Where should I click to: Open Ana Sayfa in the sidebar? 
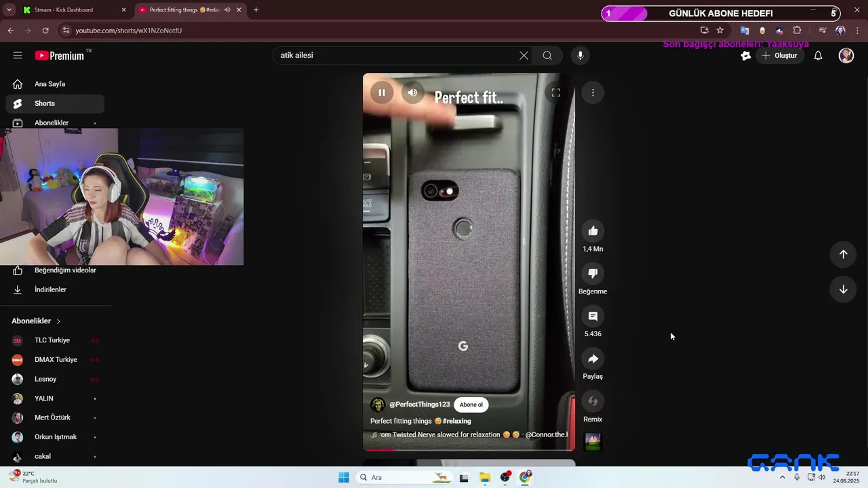tap(55, 84)
